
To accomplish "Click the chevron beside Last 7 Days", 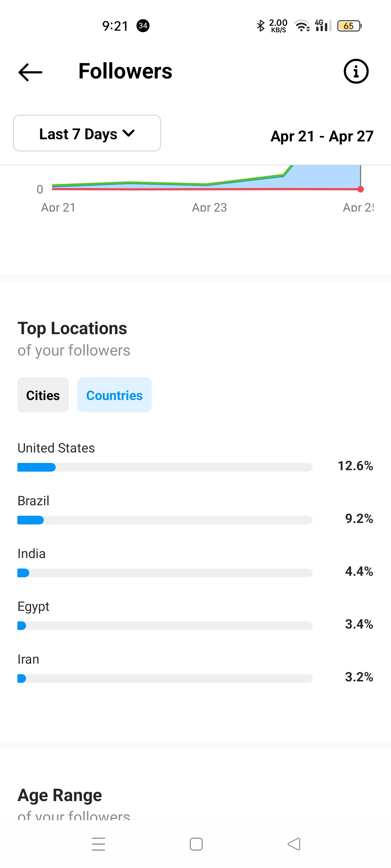I will point(129,133).
